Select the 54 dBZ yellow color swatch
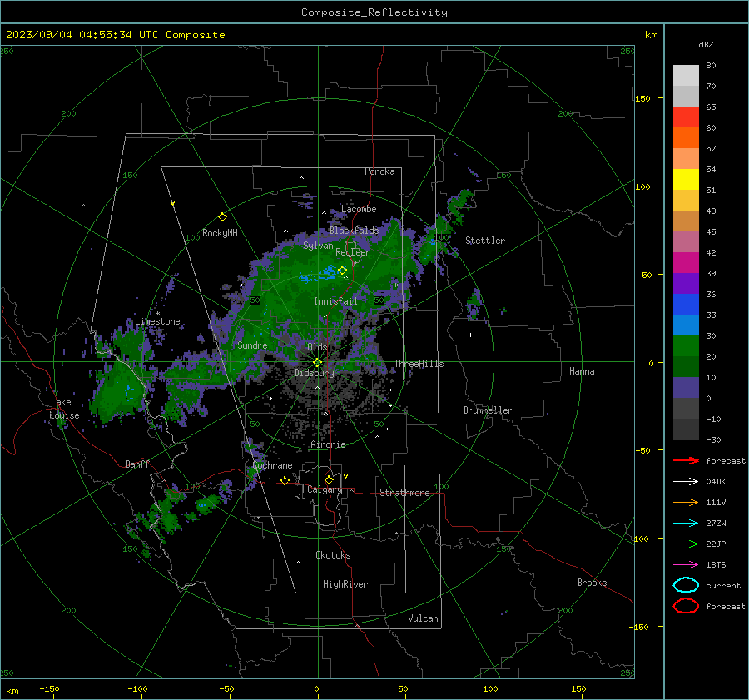Screen dimensions: 749x700 [686, 179]
